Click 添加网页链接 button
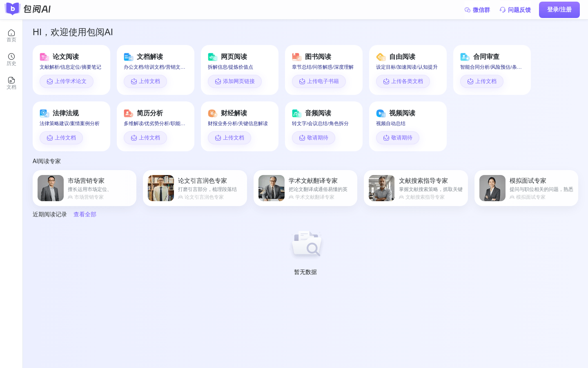Viewport: 588px width, 368px height. coord(235,81)
